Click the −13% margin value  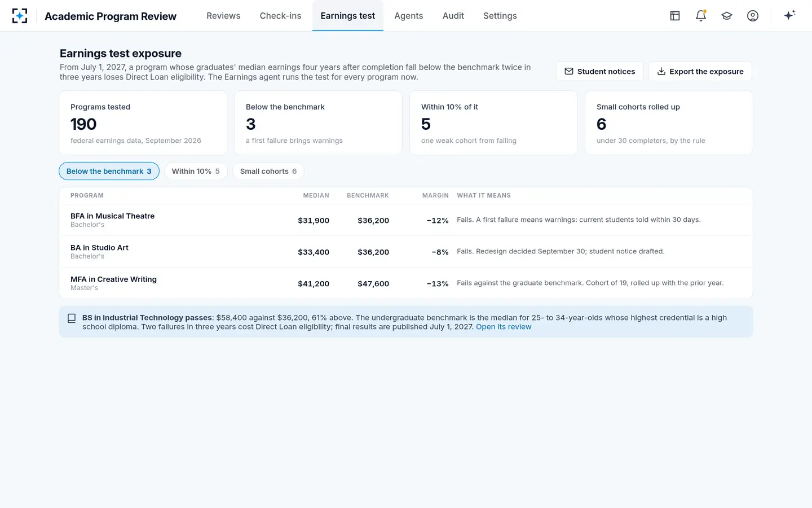pyautogui.click(x=438, y=284)
